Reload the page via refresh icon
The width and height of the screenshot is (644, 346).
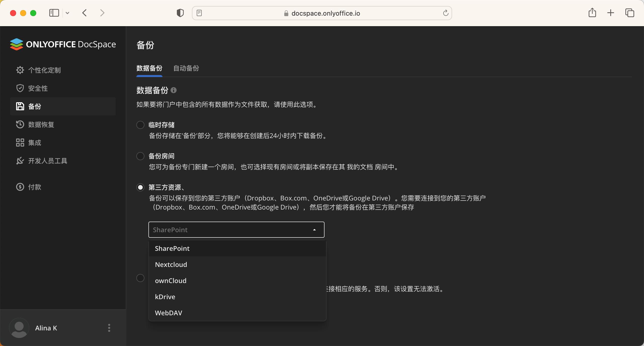[x=445, y=13]
